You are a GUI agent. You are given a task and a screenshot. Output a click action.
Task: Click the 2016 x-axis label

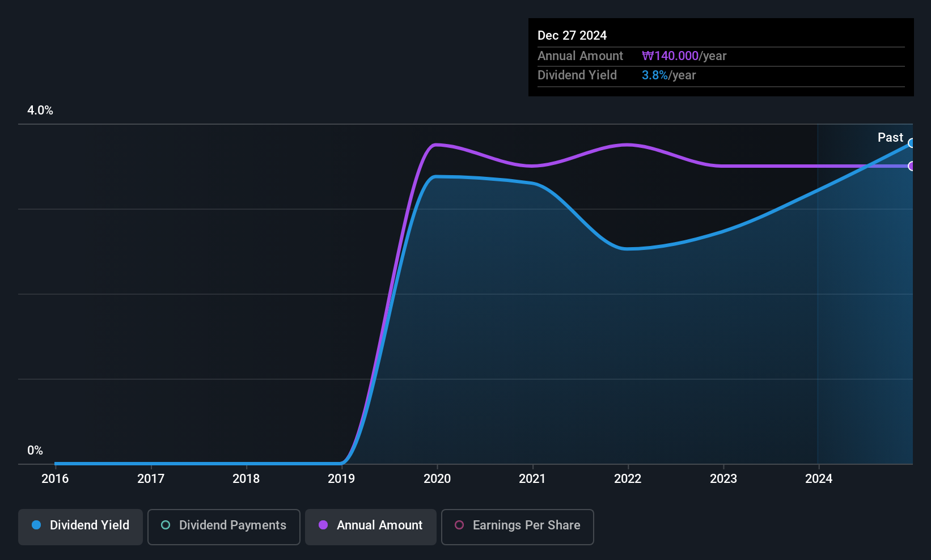point(55,479)
